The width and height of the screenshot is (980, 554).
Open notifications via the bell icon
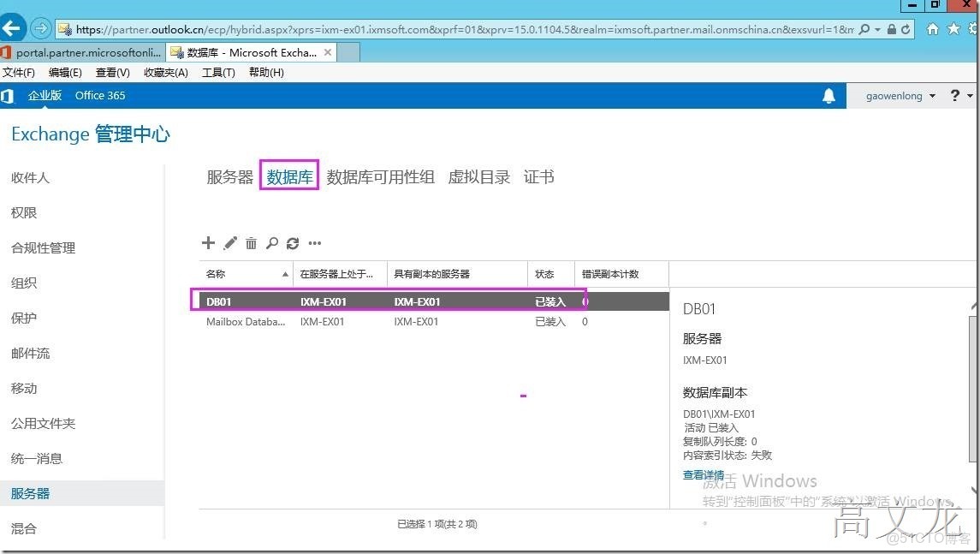[x=829, y=95]
